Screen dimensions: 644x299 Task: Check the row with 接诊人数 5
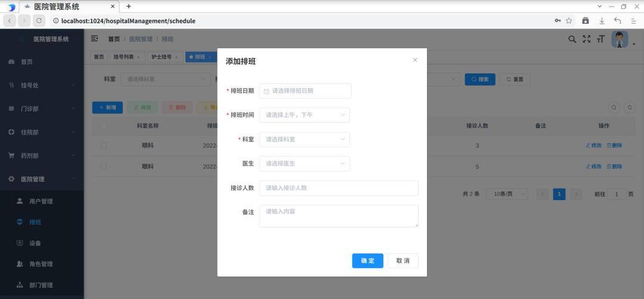104,167
